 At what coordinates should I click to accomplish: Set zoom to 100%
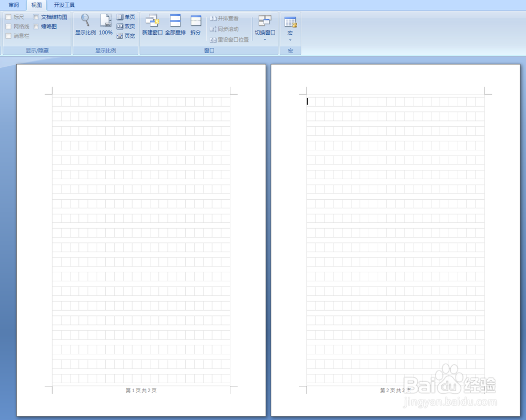[x=106, y=25]
